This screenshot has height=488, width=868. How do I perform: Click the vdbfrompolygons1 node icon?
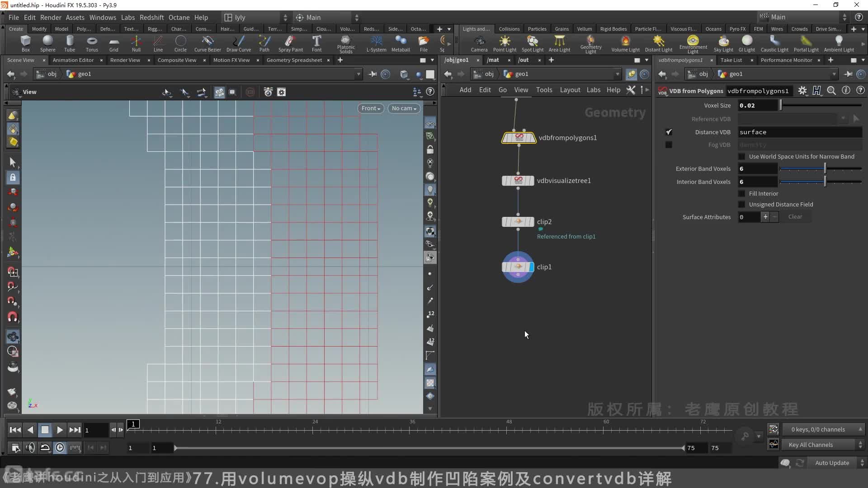[x=519, y=137]
